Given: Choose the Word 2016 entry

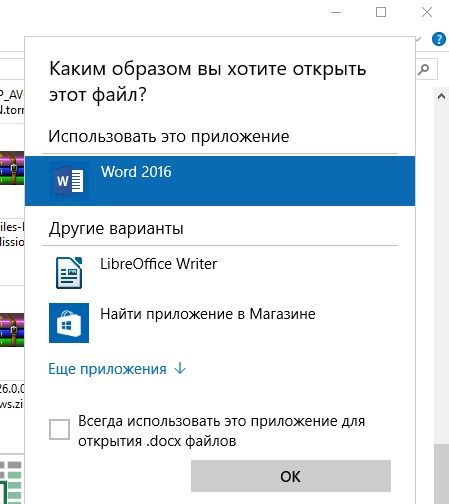Looking at the screenshot, I should (x=220, y=181).
